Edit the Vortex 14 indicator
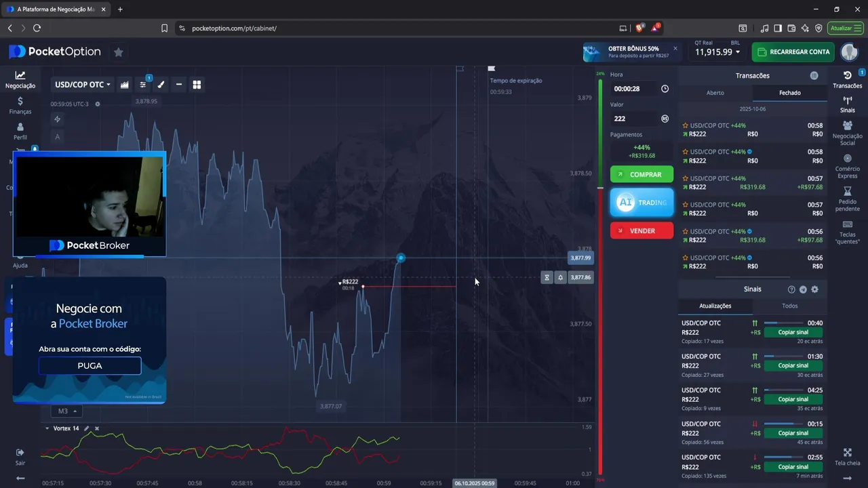The image size is (868, 488). coord(86,428)
